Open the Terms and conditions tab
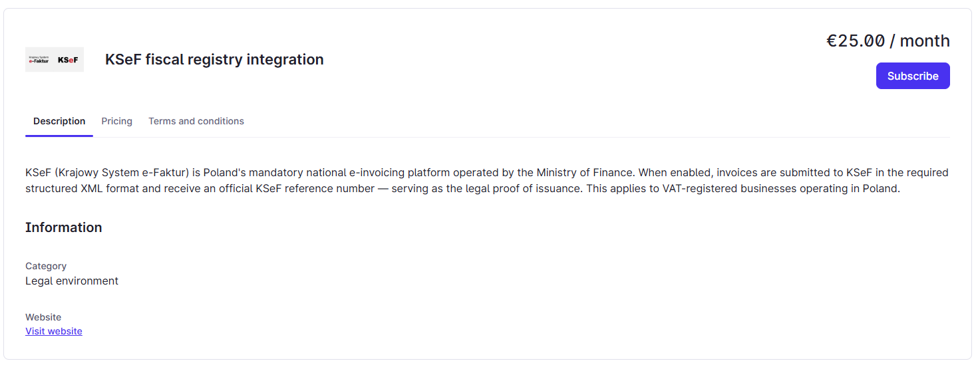 pyautogui.click(x=196, y=121)
